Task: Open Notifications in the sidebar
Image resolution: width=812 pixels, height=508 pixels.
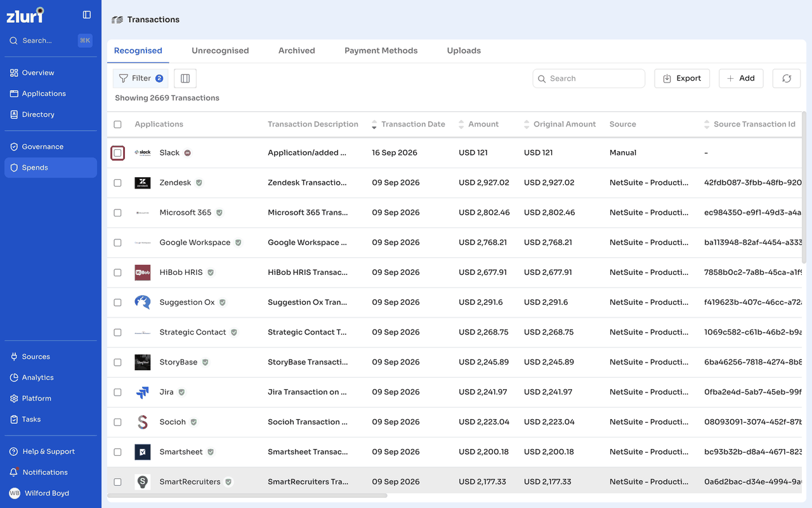Action: [51, 472]
